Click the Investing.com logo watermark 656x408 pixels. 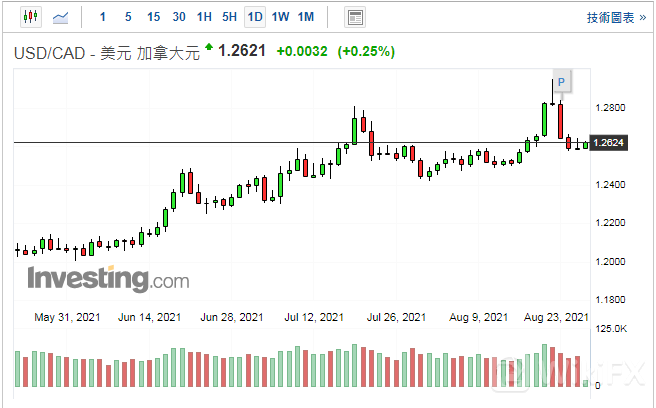[107, 278]
